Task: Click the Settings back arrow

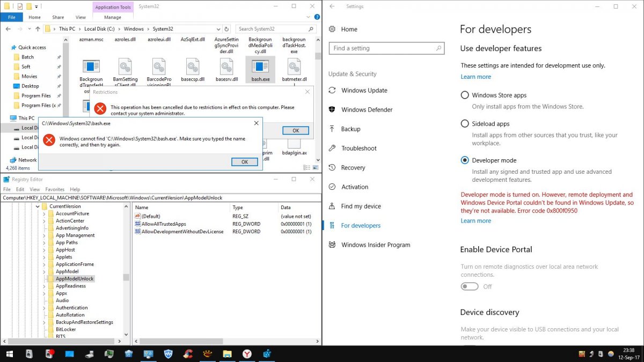Action: (x=332, y=6)
